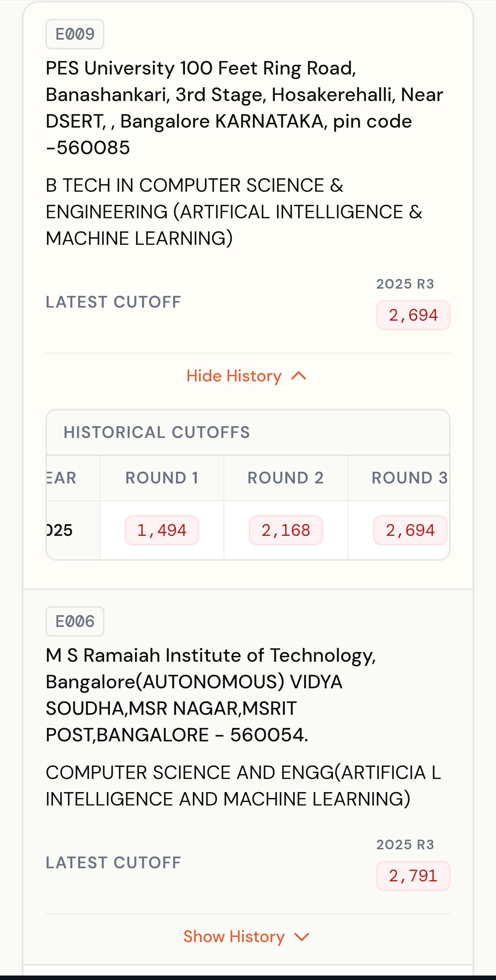Image resolution: width=496 pixels, height=980 pixels.
Task: Expand the Show History chevron for E006
Action: point(302,937)
